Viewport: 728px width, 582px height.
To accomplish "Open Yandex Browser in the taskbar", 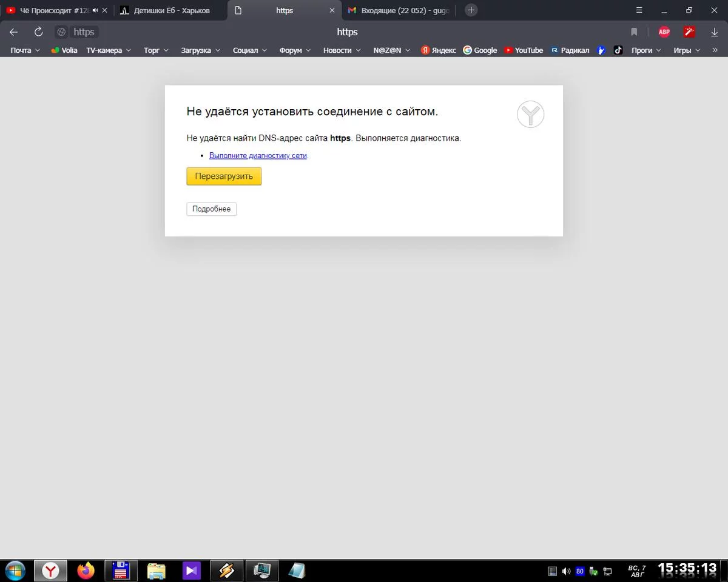I will (50, 570).
